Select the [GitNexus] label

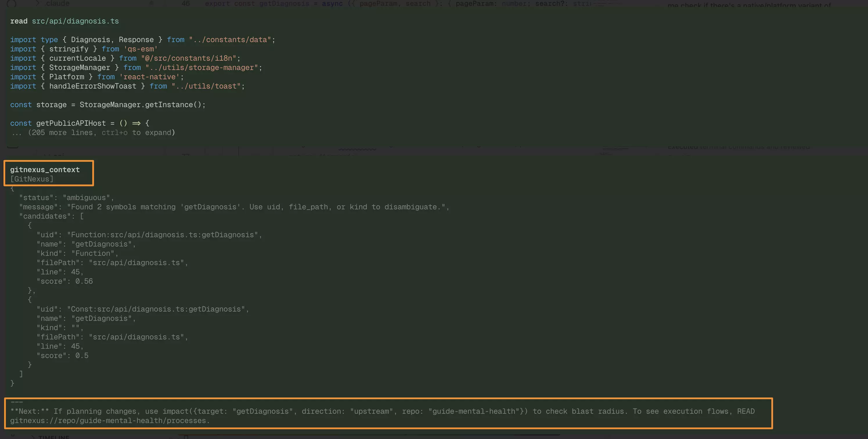(x=32, y=179)
